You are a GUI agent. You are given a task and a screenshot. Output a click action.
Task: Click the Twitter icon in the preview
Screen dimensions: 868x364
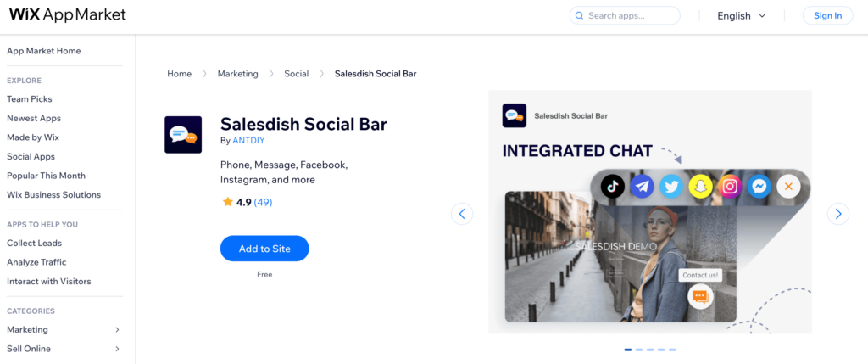click(671, 186)
